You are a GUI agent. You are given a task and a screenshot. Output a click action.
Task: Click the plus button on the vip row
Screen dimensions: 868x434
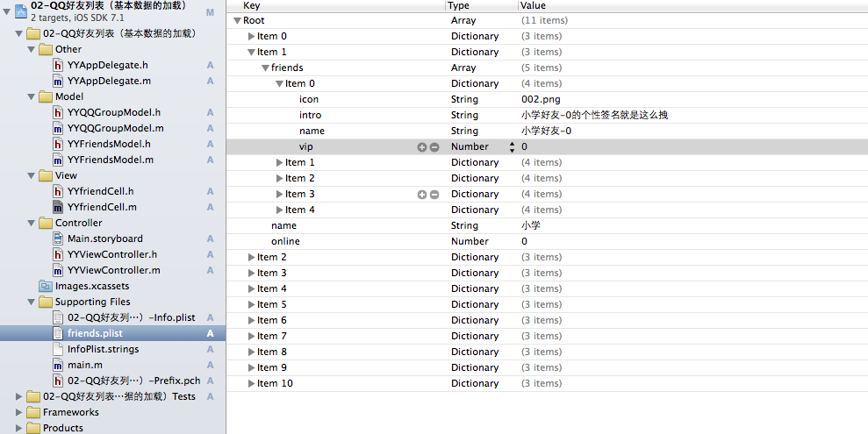point(422,147)
